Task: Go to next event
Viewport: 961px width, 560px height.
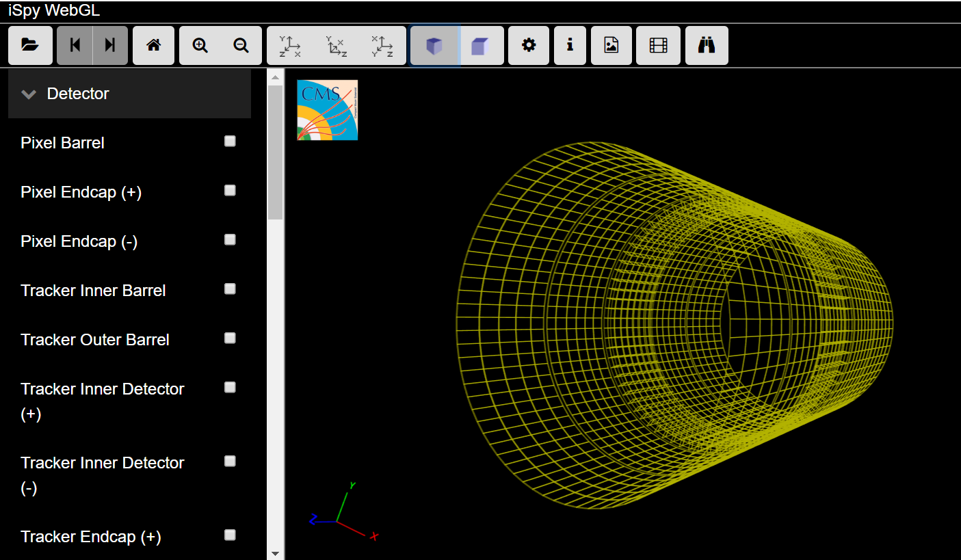Action: [110, 45]
